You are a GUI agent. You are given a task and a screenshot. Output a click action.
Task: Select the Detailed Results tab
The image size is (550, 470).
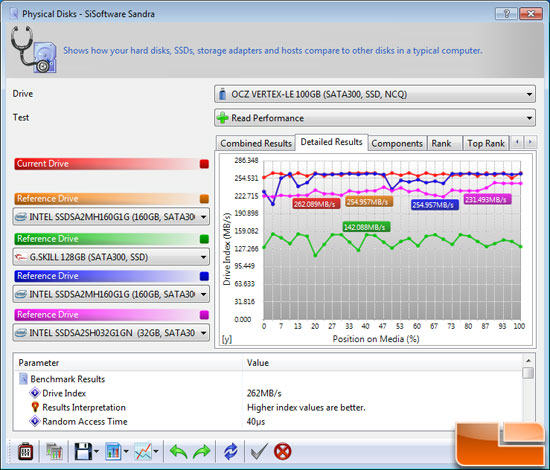click(x=331, y=142)
